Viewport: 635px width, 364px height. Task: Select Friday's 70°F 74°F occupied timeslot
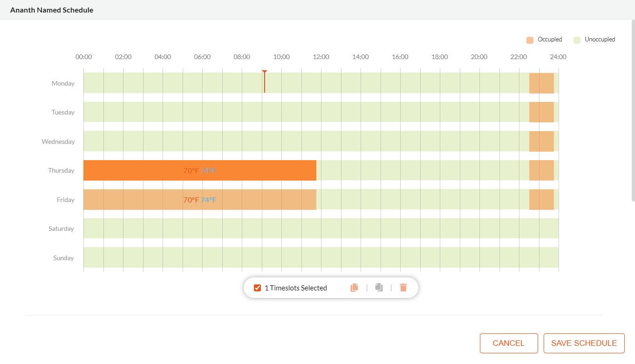pyautogui.click(x=140, y=200)
